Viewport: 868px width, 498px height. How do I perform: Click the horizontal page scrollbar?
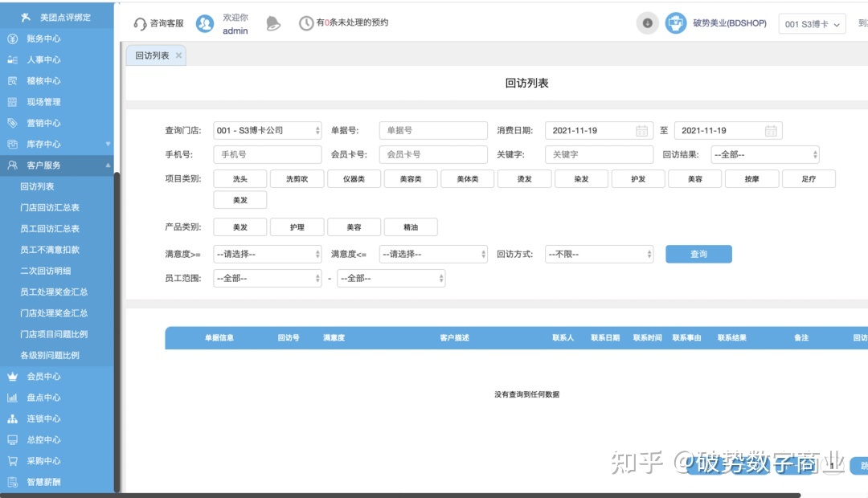(x=400, y=496)
